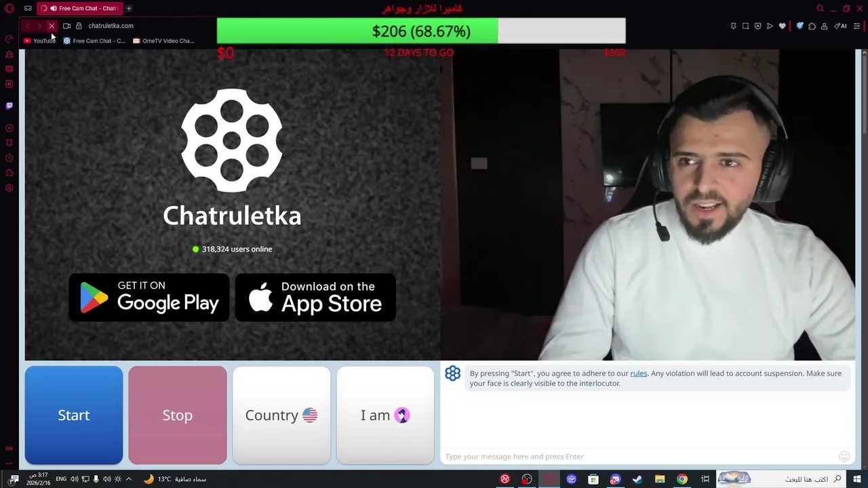This screenshot has width=868, height=488.
Task: Click the Opera GX logo menu
Action: point(9,8)
